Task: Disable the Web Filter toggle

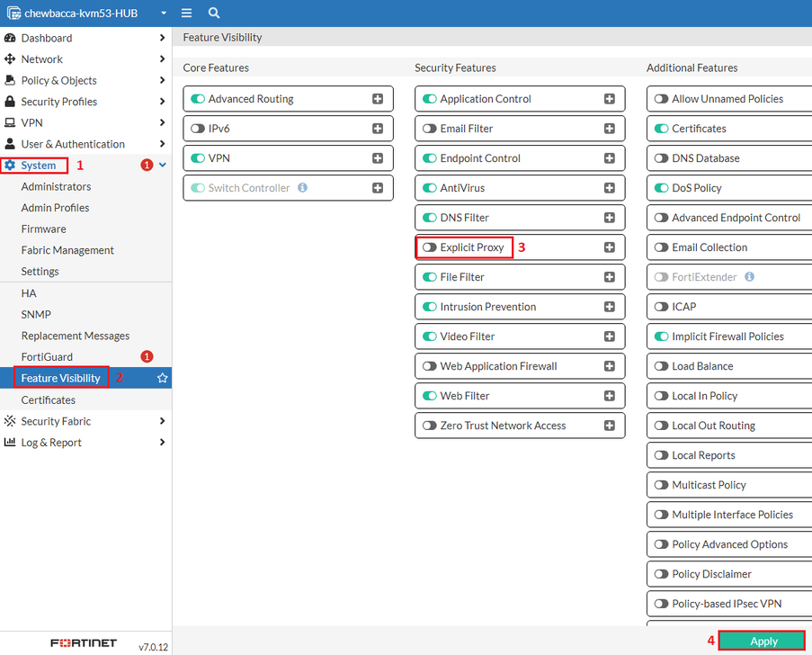Action: (429, 396)
